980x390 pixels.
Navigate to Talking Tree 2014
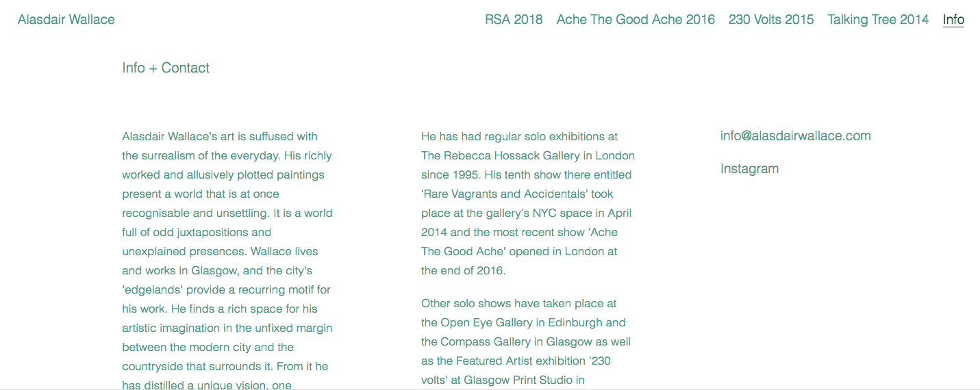coord(878,20)
